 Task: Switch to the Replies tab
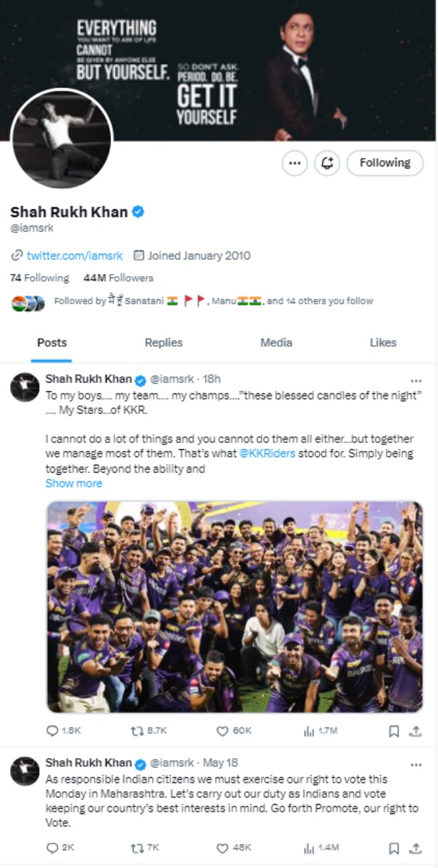pos(164,343)
